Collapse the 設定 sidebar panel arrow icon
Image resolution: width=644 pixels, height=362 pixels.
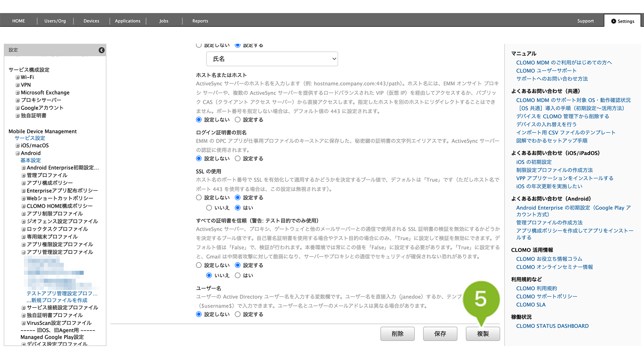pos(101,50)
